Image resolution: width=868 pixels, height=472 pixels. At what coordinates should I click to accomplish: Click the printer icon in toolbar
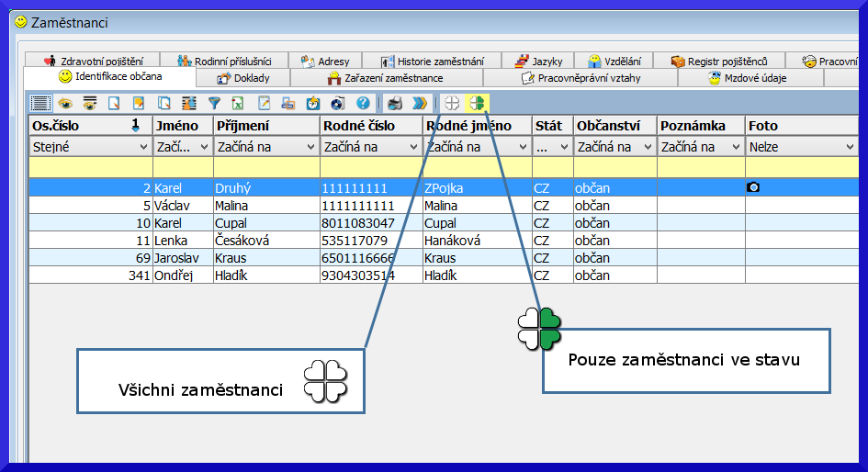[x=395, y=104]
